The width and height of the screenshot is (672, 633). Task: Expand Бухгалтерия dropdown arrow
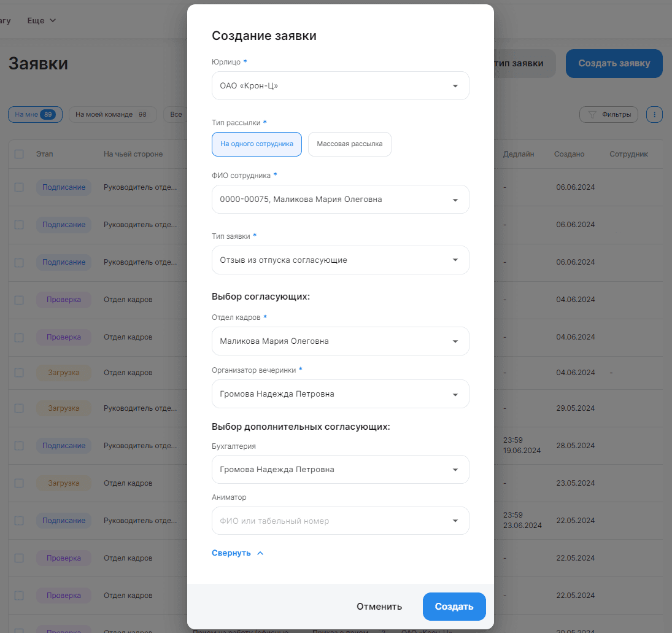[x=455, y=470]
